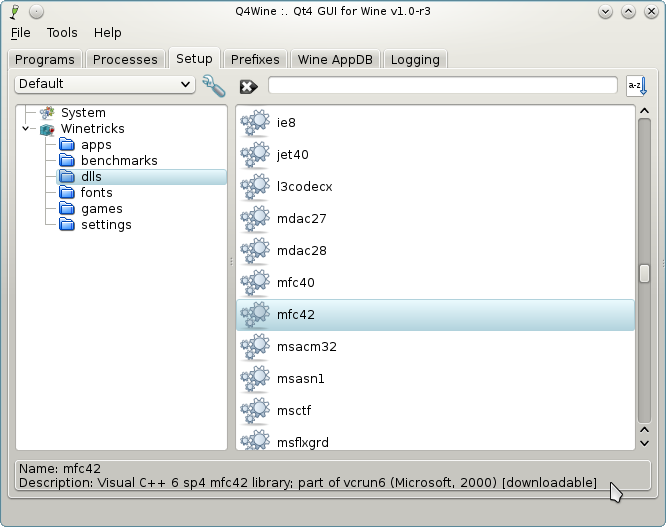Select the benchmarks tree category
This screenshot has height=527, width=666.
[x=119, y=161]
